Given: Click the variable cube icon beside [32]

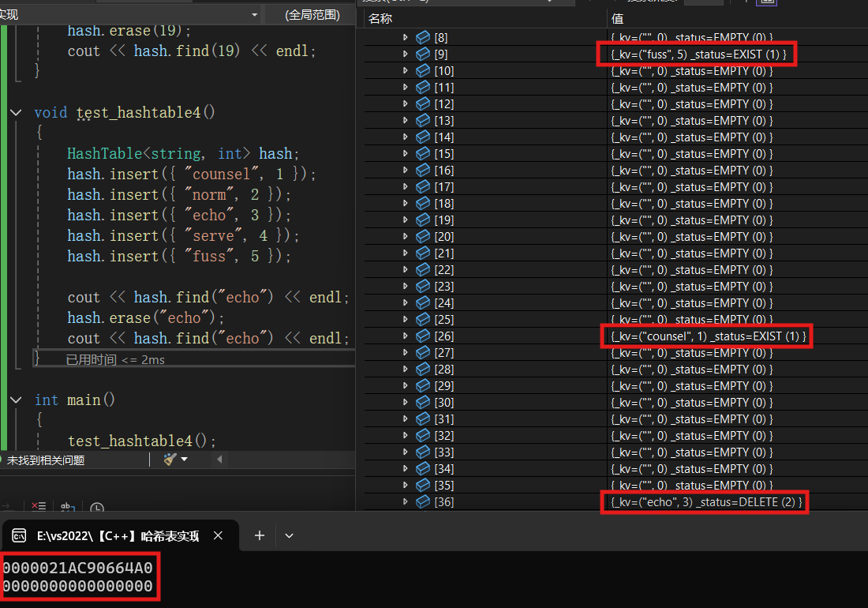Looking at the screenshot, I should point(423,435).
